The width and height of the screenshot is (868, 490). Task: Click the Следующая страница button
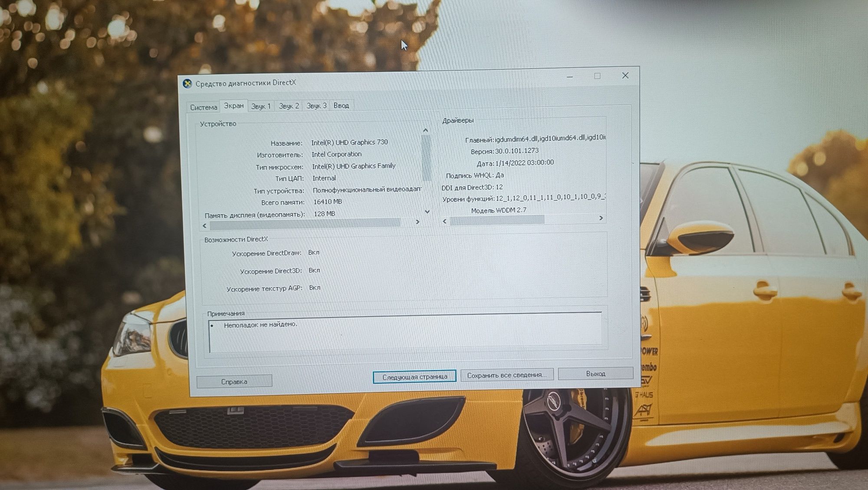click(414, 377)
